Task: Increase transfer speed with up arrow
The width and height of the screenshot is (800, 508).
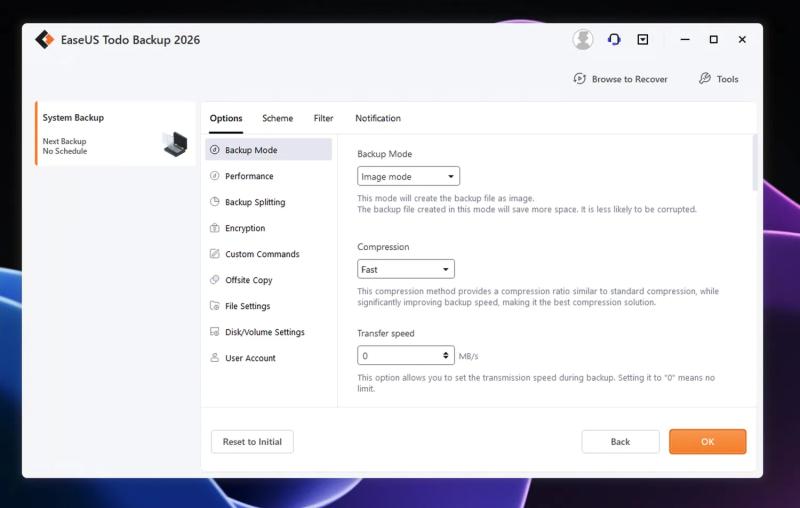Action: [x=446, y=352]
